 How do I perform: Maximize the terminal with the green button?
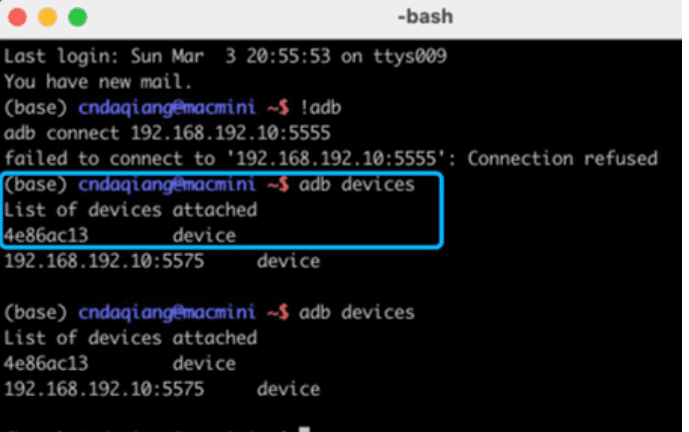pos(77,17)
